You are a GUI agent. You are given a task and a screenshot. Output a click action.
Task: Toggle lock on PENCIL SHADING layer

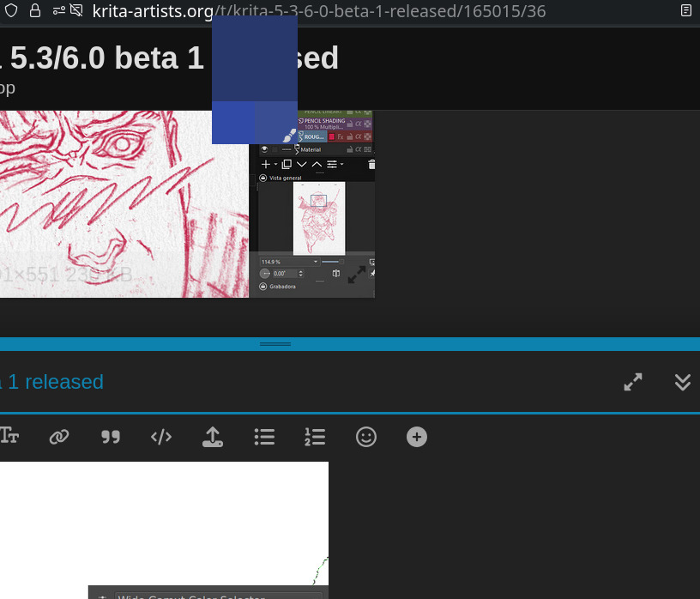point(350,124)
